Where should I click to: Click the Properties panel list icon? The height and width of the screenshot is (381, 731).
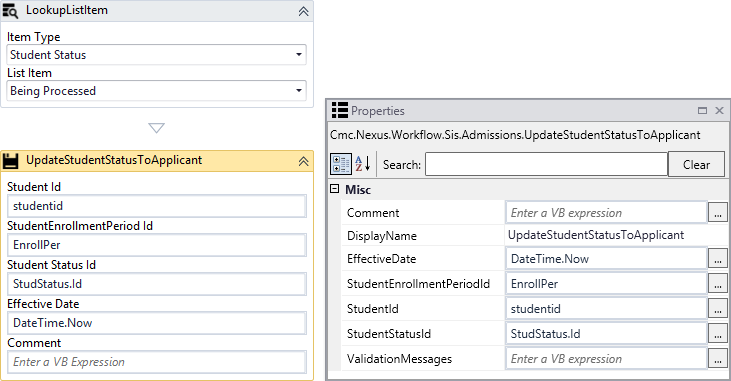(340, 111)
